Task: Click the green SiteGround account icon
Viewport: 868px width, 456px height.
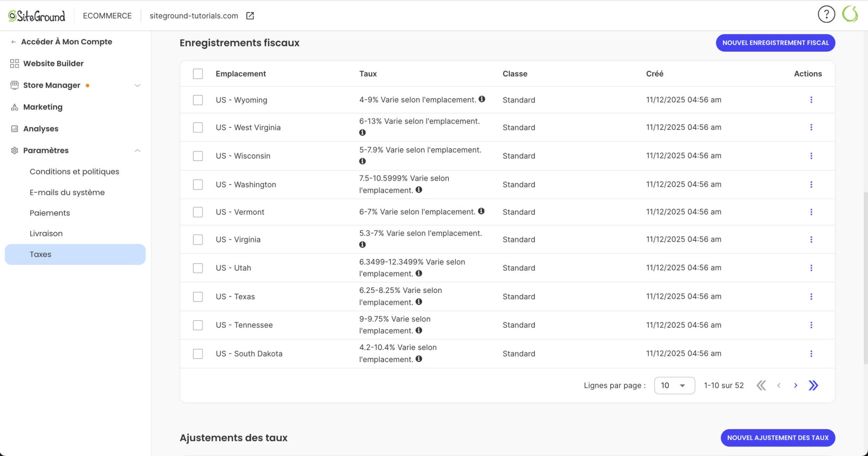Action: 850,14
